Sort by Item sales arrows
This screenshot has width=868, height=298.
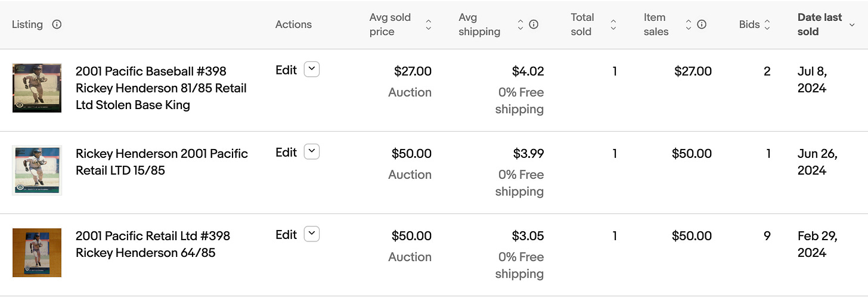(689, 24)
